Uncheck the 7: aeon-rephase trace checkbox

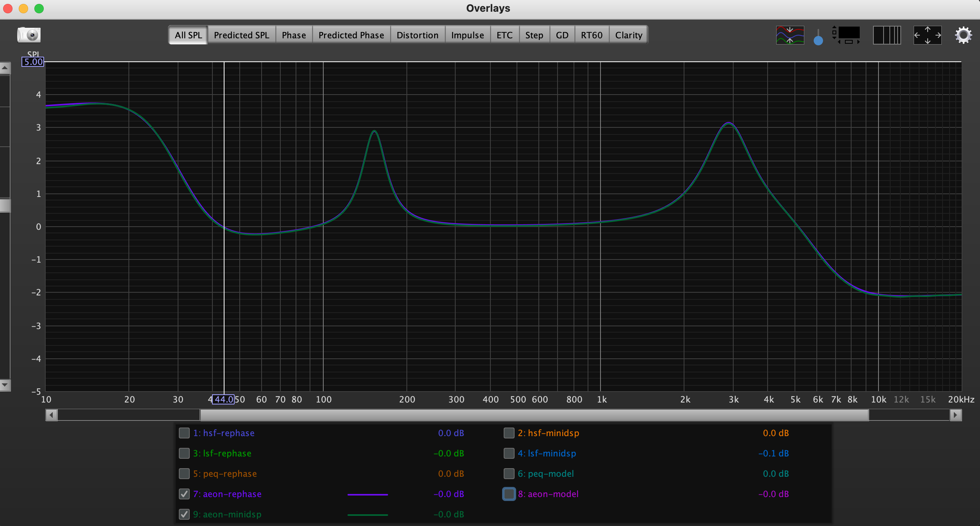pyautogui.click(x=184, y=494)
